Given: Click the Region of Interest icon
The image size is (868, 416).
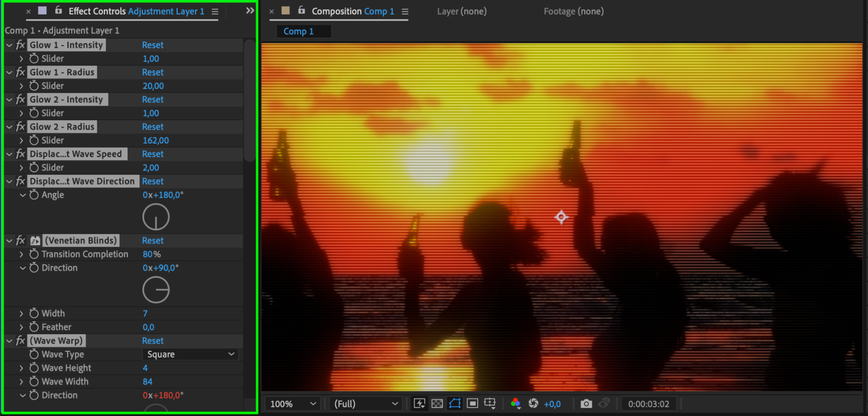Looking at the screenshot, I should 472,404.
